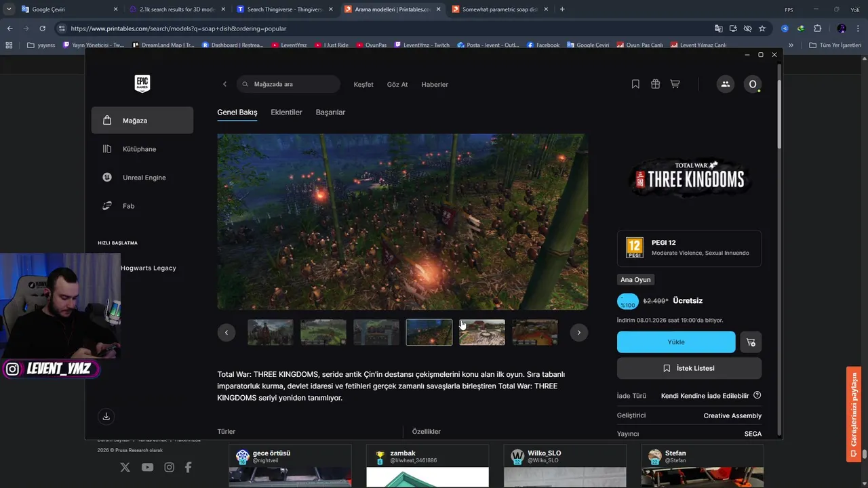Open the Facebook icon in Printables footer
The height and width of the screenshot is (488, 868).
tap(189, 467)
